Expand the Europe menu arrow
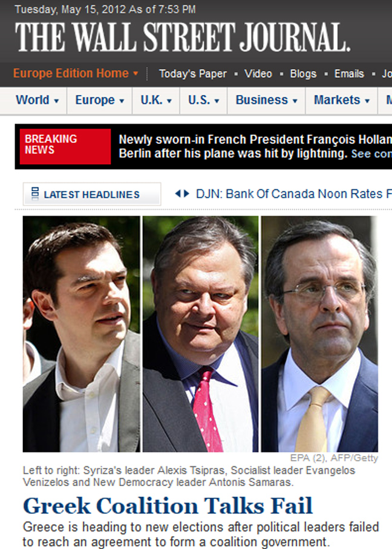 (x=122, y=101)
